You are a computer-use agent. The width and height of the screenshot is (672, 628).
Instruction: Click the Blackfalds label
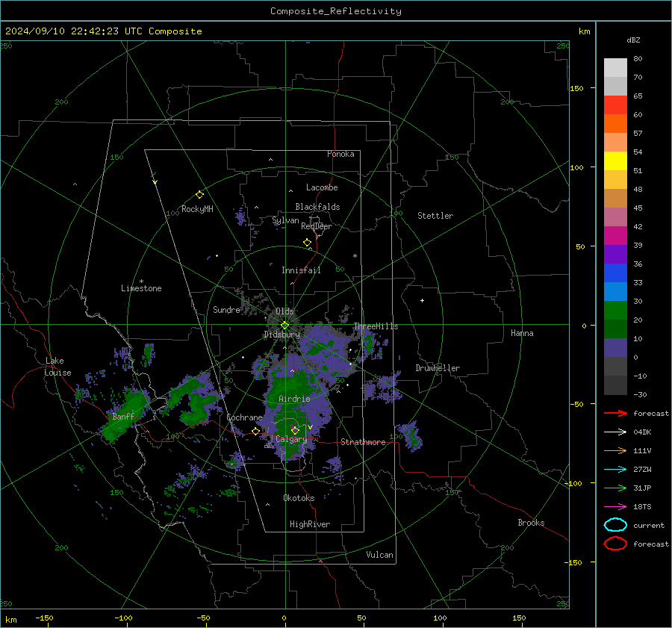pos(317,207)
